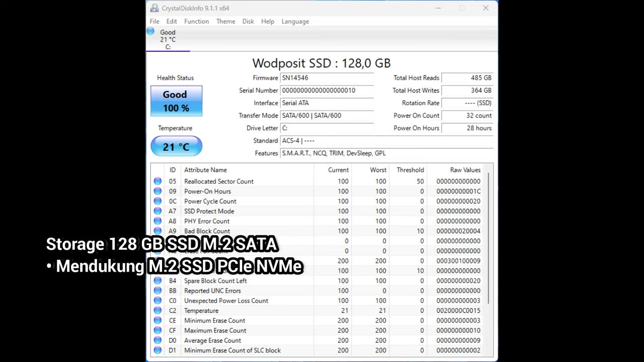Open the Help menu
This screenshot has height=362, width=644.
click(x=267, y=21)
